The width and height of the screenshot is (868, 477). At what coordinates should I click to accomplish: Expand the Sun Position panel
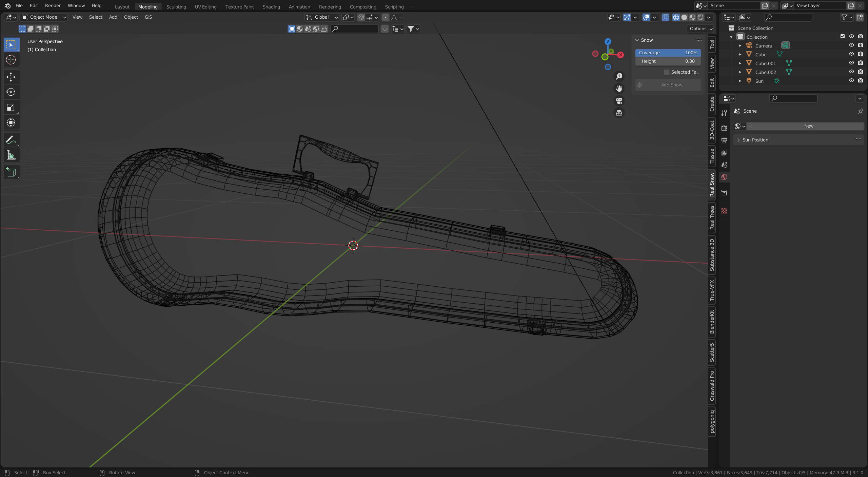point(755,140)
